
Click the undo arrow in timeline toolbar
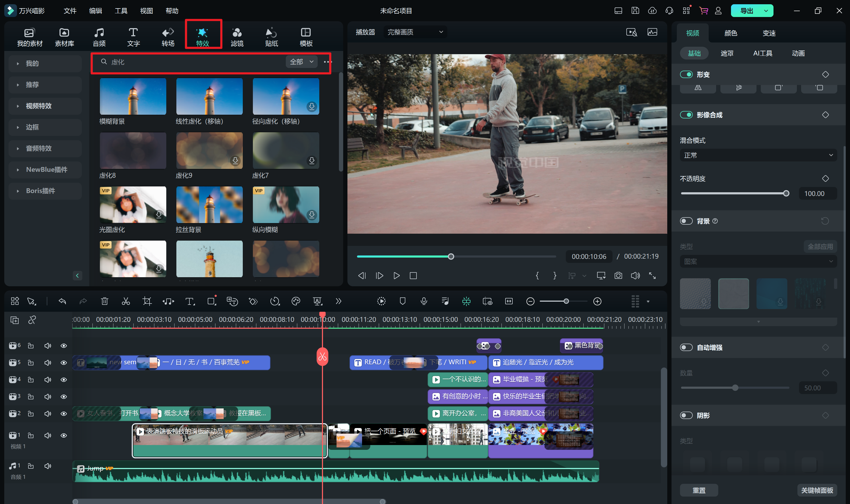62,301
